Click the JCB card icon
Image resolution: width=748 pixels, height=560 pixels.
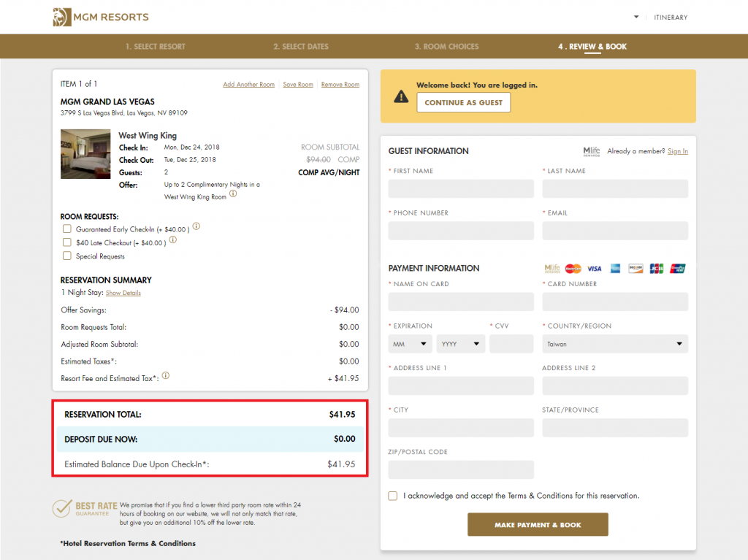point(657,269)
